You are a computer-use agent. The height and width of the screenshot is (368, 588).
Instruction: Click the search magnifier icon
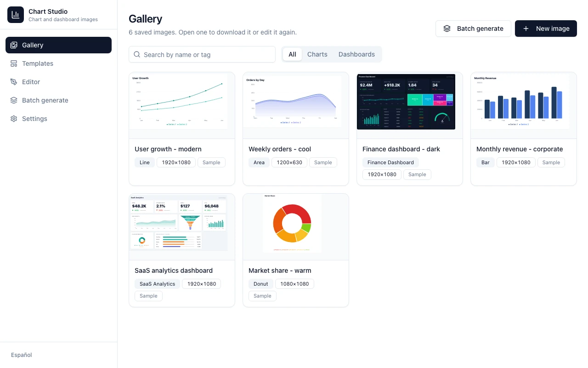[137, 54]
